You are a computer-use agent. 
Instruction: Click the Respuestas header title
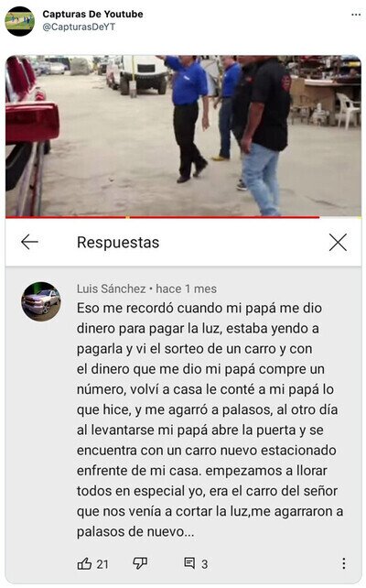click(x=118, y=242)
